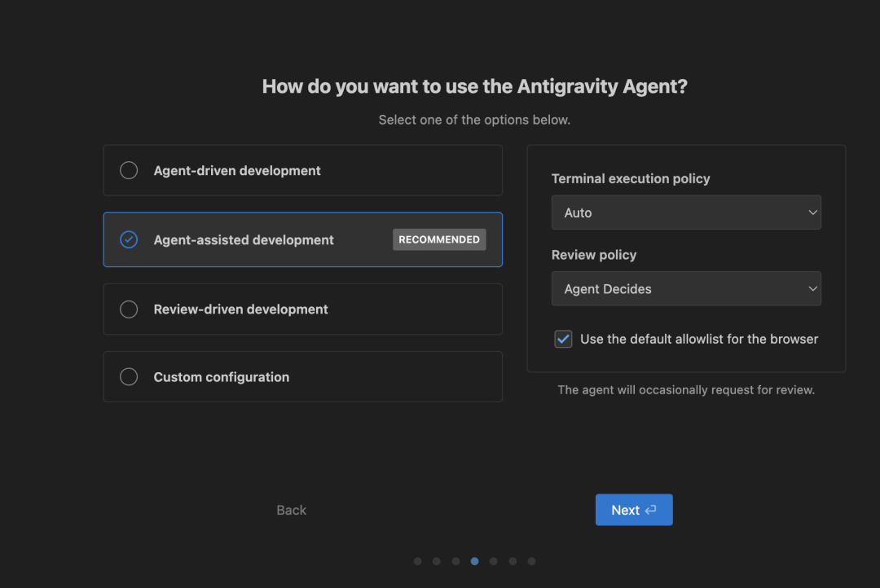
Task: Click the chevron on Agent Decides dropdown
Action: (812, 289)
